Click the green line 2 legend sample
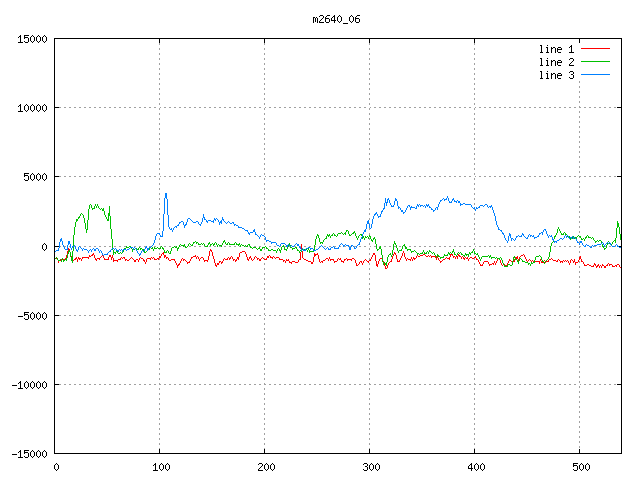The width and height of the screenshot is (640, 480). (x=596, y=62)
